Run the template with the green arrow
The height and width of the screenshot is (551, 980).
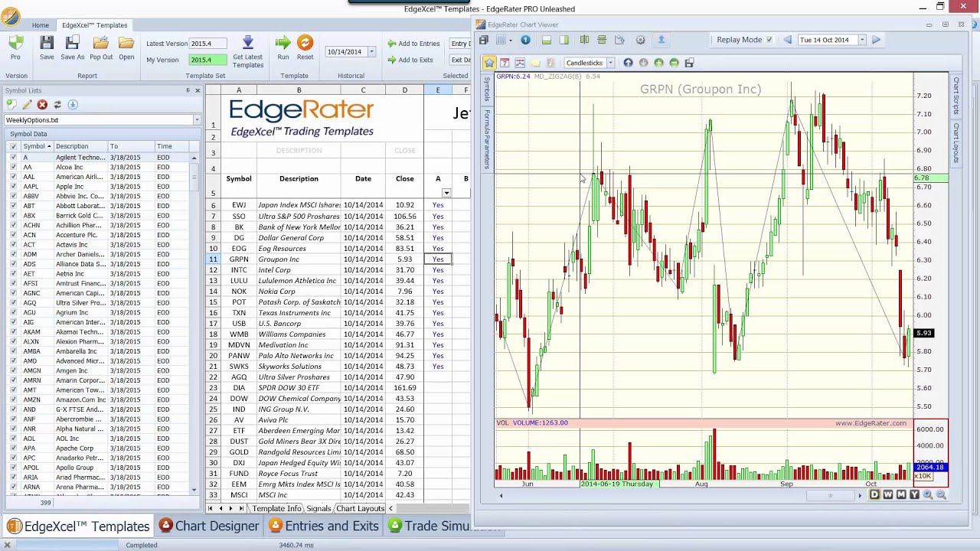click(283, 43)
